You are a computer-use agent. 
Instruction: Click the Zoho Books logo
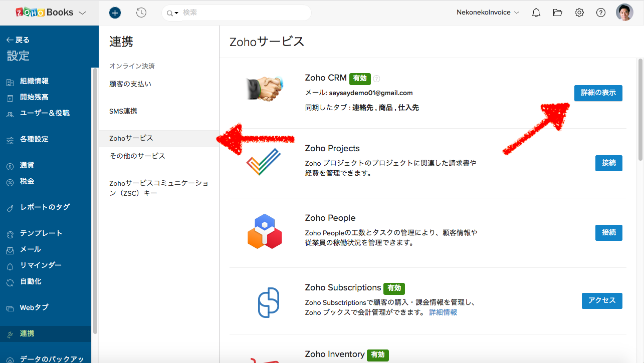pyautogui.click(x=45, y=13)
